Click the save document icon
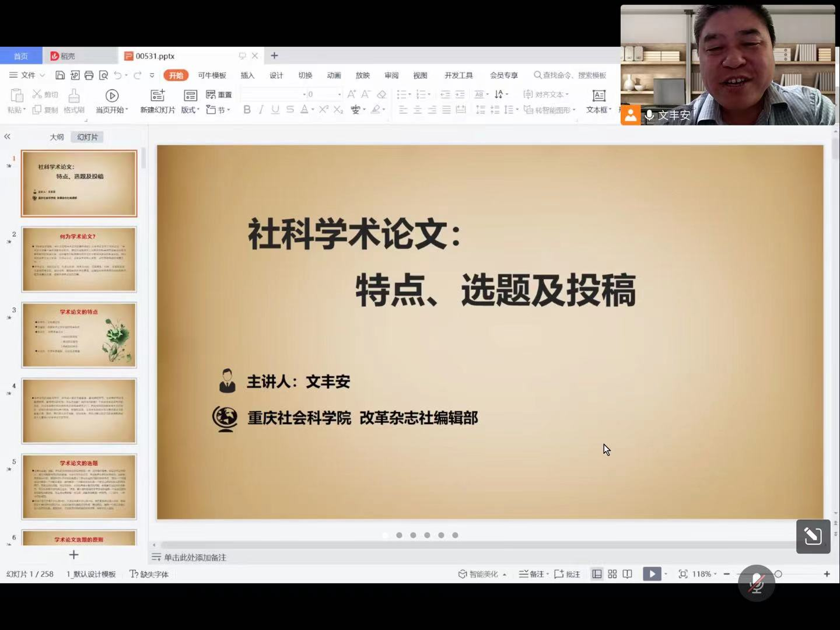Image resolution: width=840 pixels, height=630 pixels. (60, 75)
